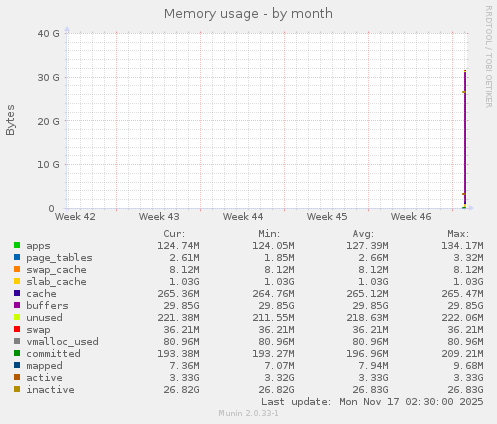Click committed average value 196.96M
The image size is (497, 424).
click(x=367, y=354)
